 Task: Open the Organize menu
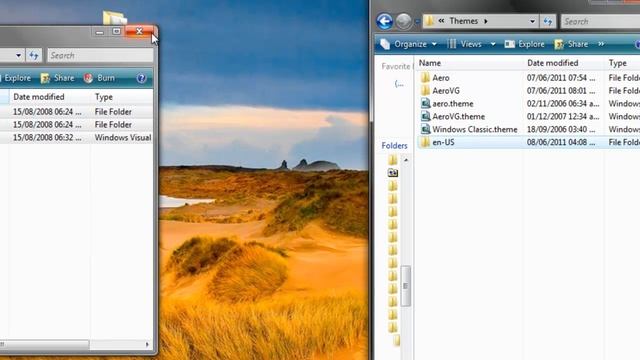tap(409, 44)
